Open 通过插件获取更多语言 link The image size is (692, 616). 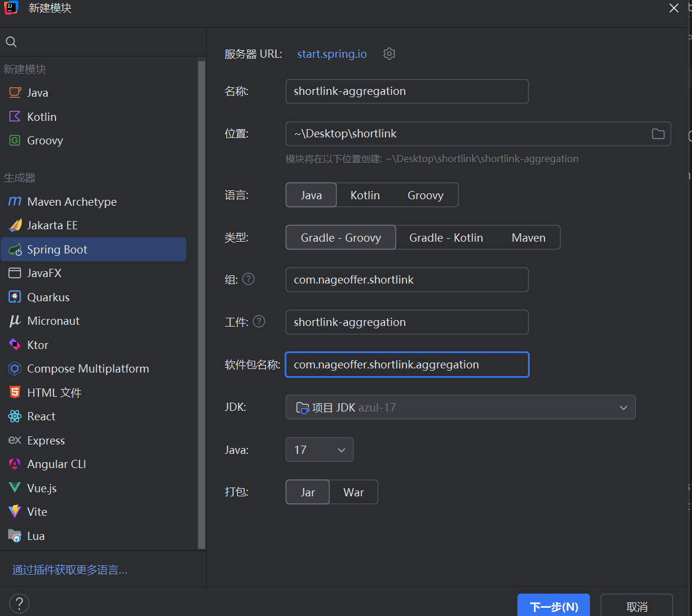click(x=70, y=569)
